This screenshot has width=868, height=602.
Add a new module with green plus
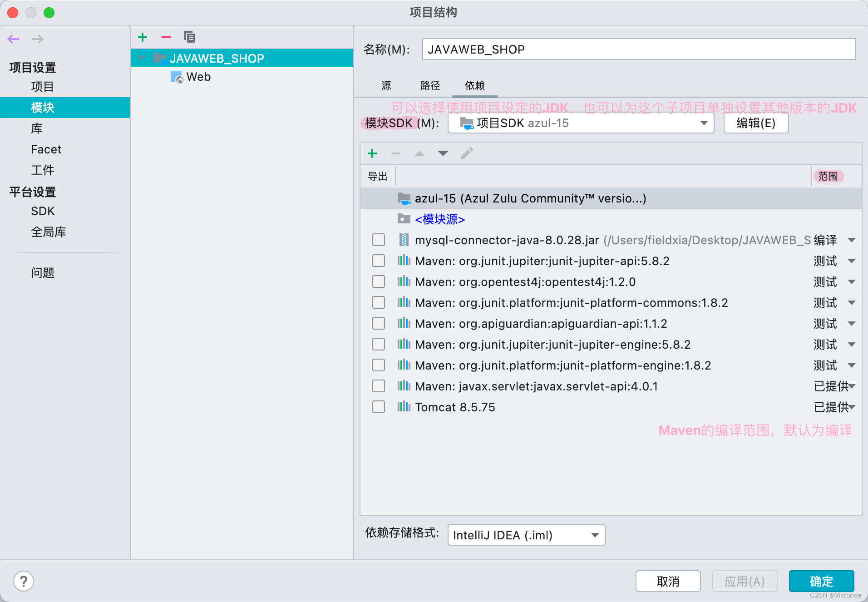(143, 37)
